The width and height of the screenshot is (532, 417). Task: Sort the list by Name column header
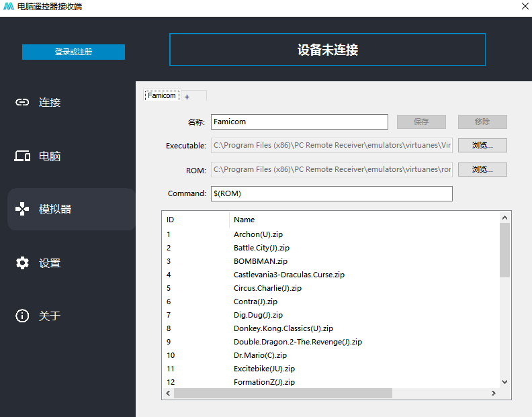point(245,220)
